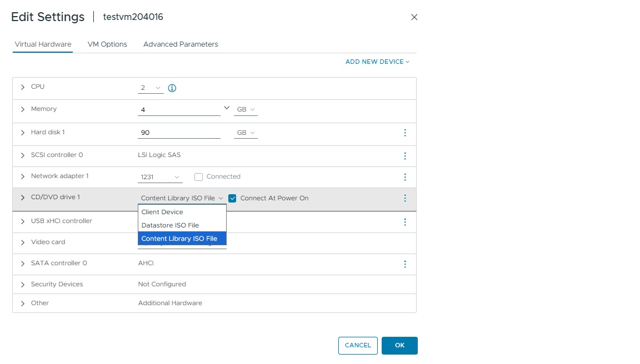
Task: Open SCSI controller 0 actions menu
Action: click(405, 155)
